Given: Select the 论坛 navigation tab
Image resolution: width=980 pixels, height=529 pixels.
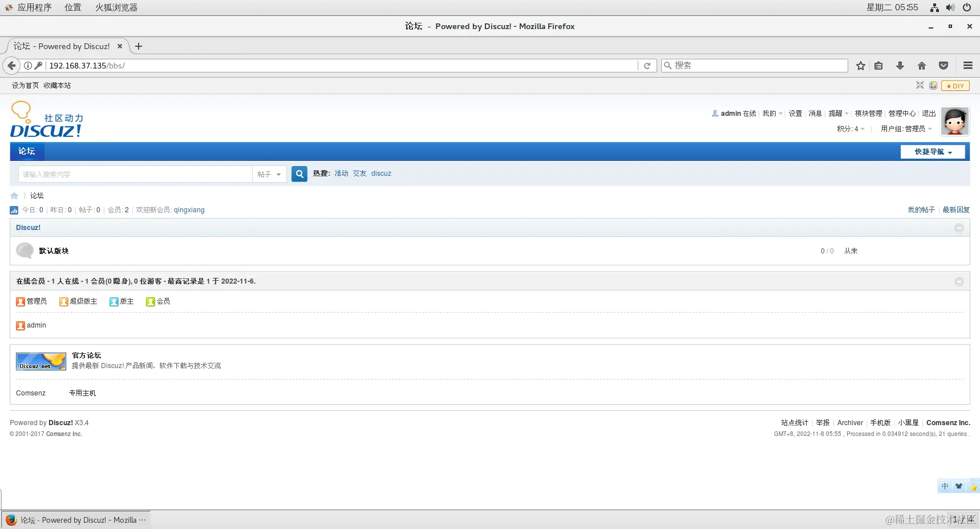Looking at the screenshot, I should (x=27, y=151).
